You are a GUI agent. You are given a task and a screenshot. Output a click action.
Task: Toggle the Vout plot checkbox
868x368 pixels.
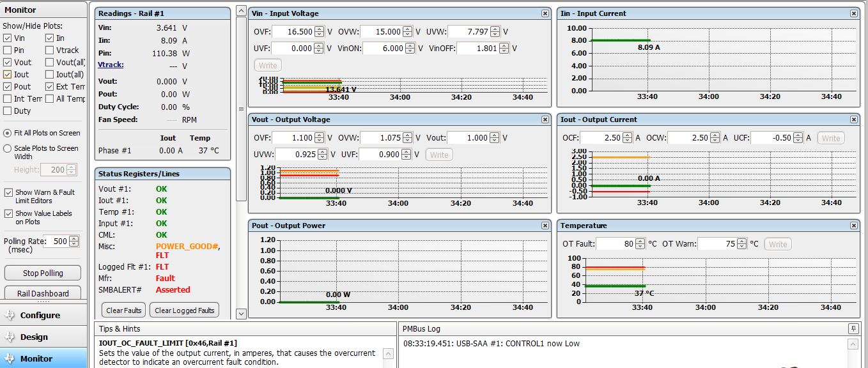(8, 63)
